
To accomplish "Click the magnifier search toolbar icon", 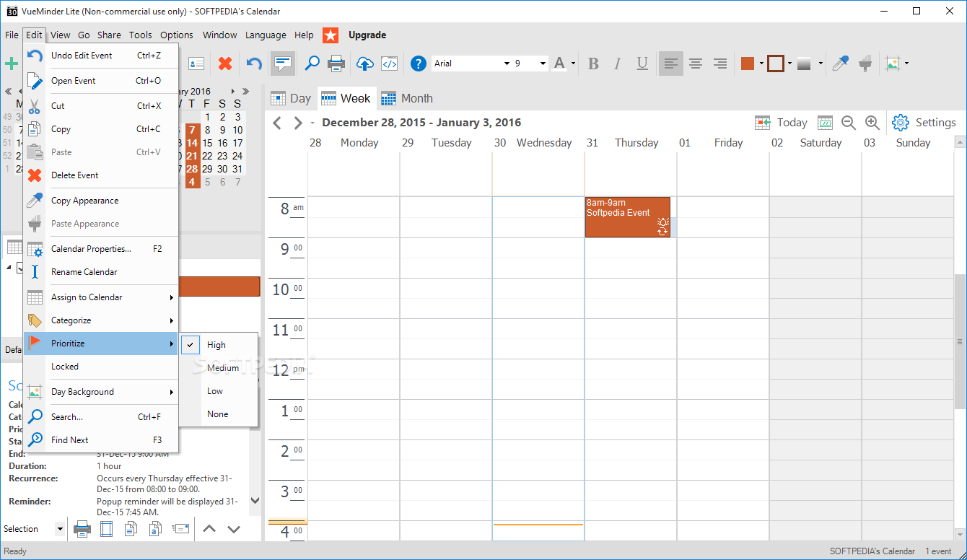I will pyautogui.click(x=312, y=64).
